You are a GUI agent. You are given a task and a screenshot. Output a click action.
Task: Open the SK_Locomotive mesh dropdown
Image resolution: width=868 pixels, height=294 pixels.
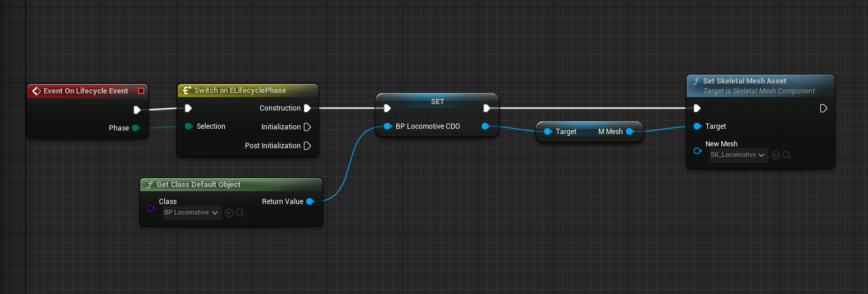point(738,155)
